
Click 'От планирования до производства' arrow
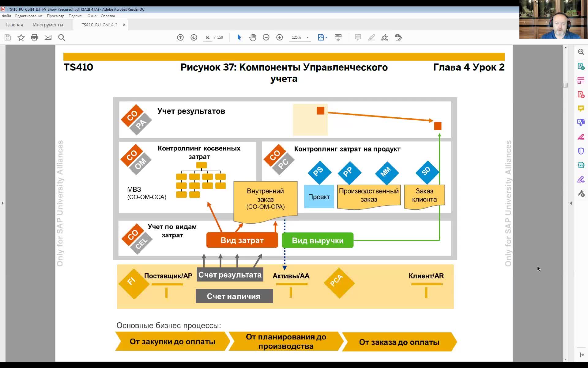286,341
